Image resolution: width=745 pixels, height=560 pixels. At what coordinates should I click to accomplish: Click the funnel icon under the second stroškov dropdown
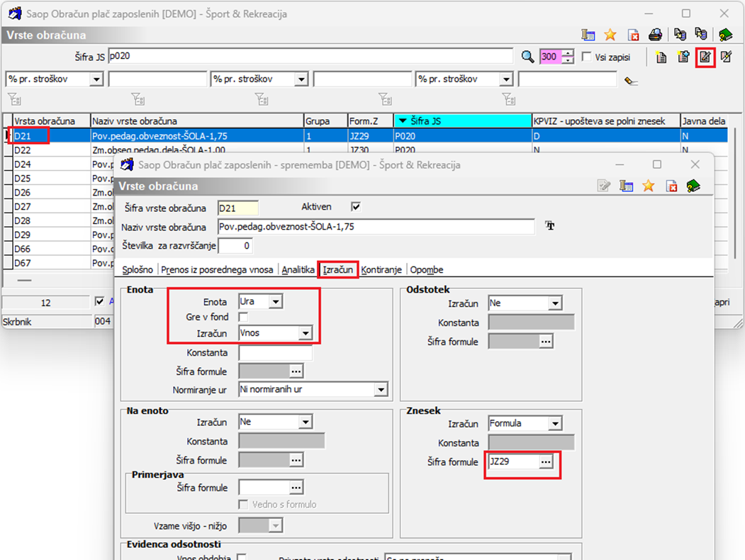(x=262, y=99)
